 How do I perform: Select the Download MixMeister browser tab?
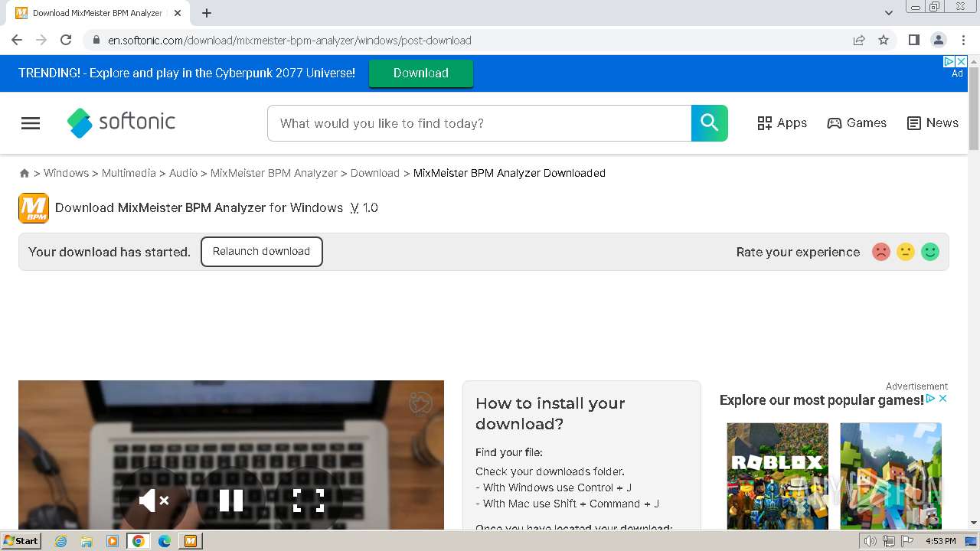[98, 13]
